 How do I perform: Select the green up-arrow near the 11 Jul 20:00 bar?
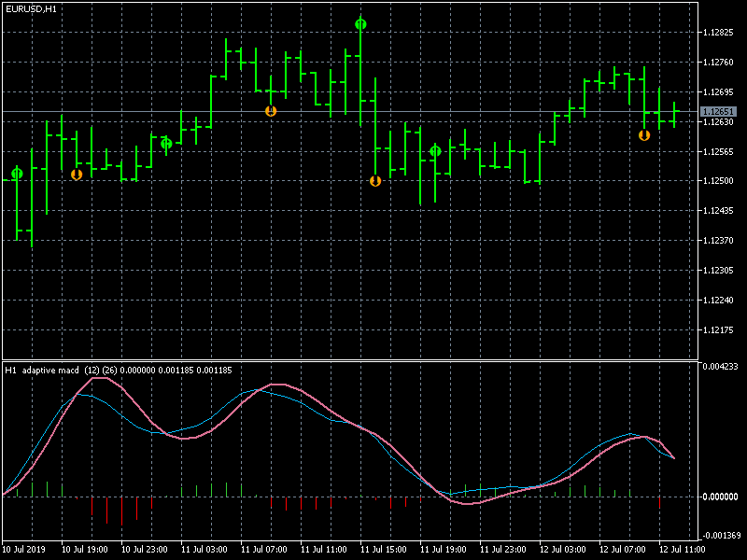(435, 151)
